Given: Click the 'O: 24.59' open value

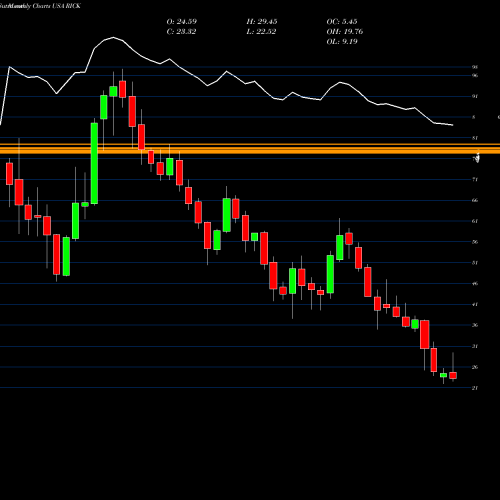Looking at the screenshot, I should (182, 22).
